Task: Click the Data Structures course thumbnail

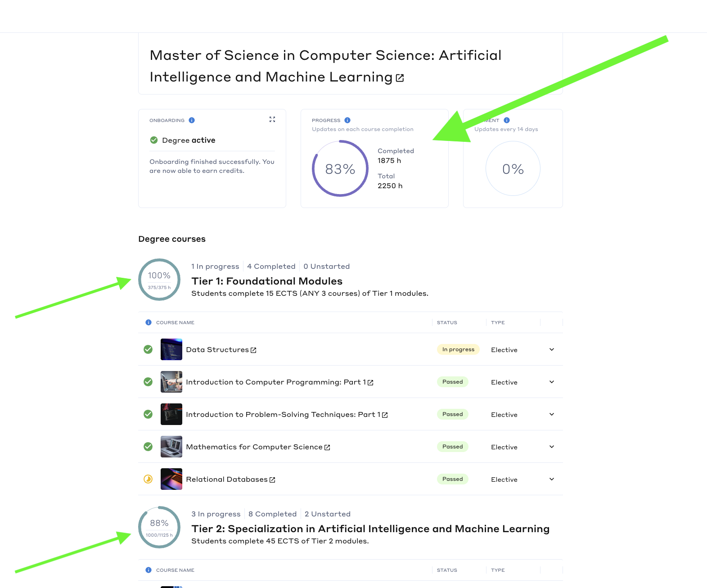Action: pyautogui.click(x=171, y=349)
